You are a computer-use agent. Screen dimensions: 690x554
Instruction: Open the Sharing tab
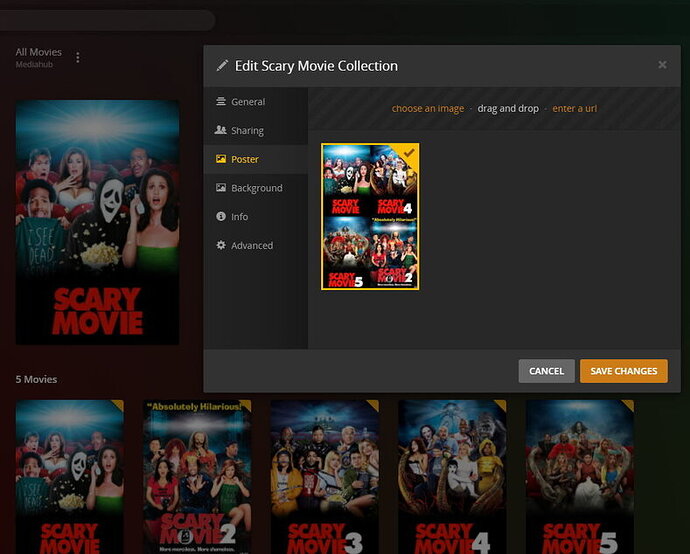click(x=256, y=131)
